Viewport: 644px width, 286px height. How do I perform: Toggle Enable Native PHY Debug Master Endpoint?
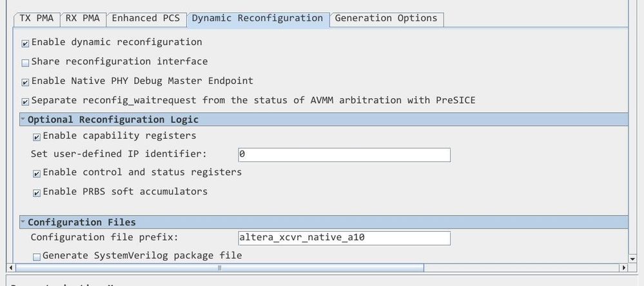point(26,82)
